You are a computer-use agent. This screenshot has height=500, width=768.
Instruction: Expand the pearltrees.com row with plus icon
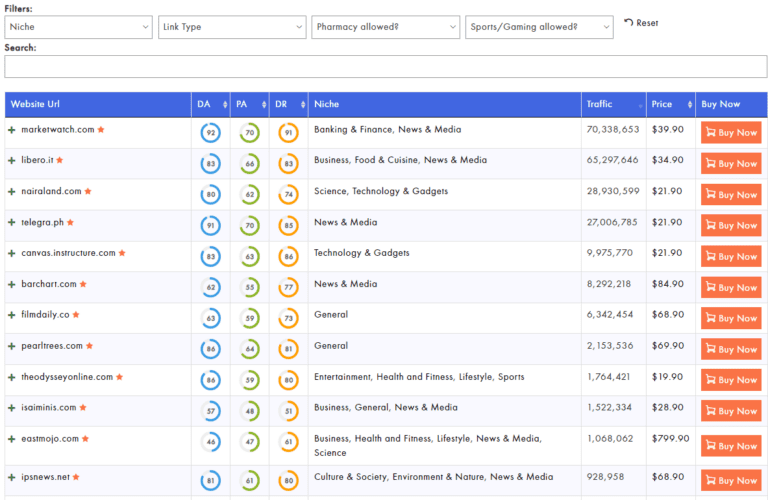pos(12,346)
